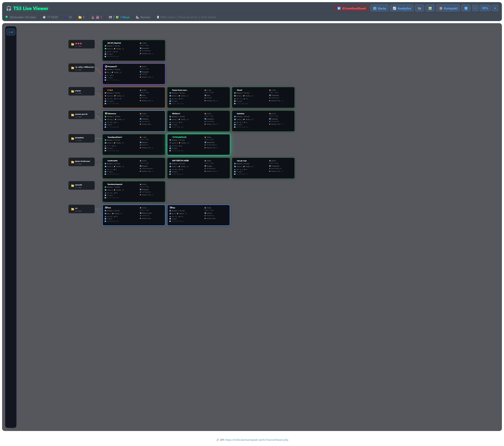Screen dimensions: 504x446
Task: Toggle the Normal layout mode indicator
Action: [x=143, y=17]
